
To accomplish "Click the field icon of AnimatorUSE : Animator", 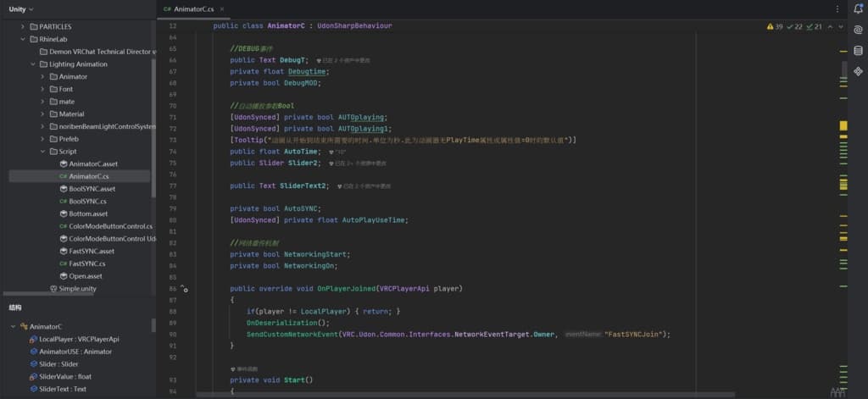I will [x=34, y=352].
